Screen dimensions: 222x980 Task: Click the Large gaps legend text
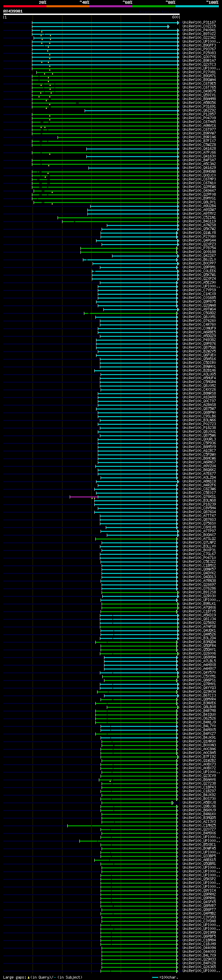[43, 977]
